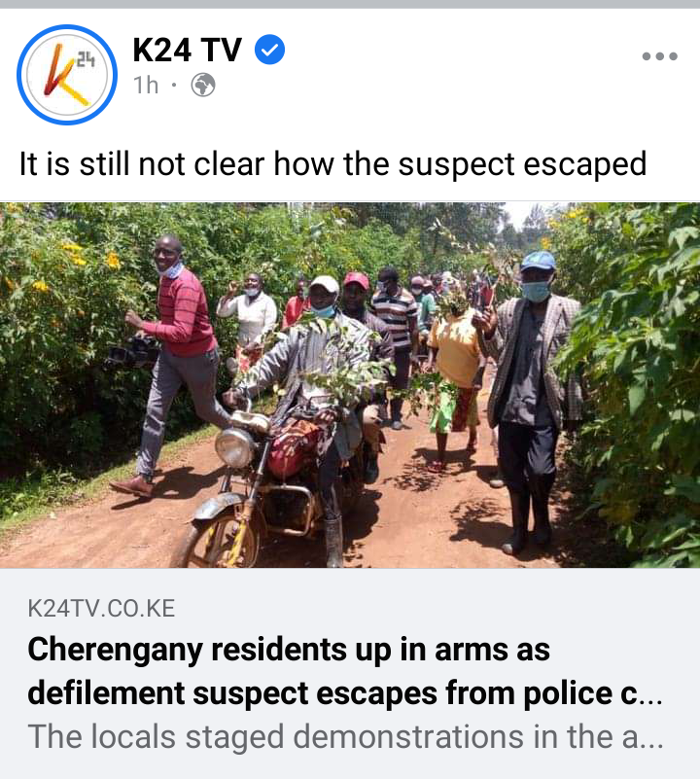Image resolution: width=700 pixels, height=779 pixels.
Task: Click headline line 'defilement suspect escapes from police'
Action: [x=320, y=693]
